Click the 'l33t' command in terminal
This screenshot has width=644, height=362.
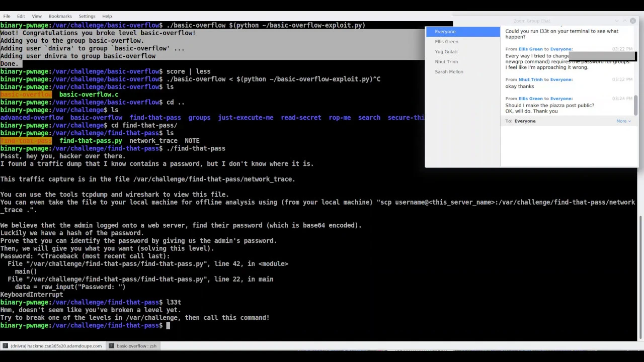coord(174,302)
